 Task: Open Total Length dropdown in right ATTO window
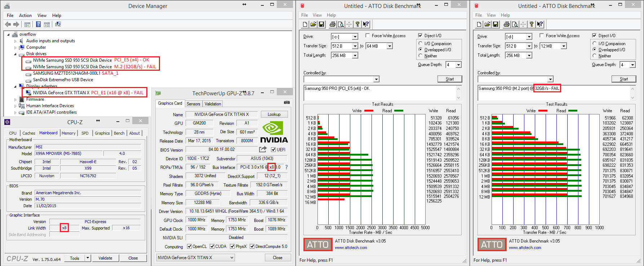[529, 55]
